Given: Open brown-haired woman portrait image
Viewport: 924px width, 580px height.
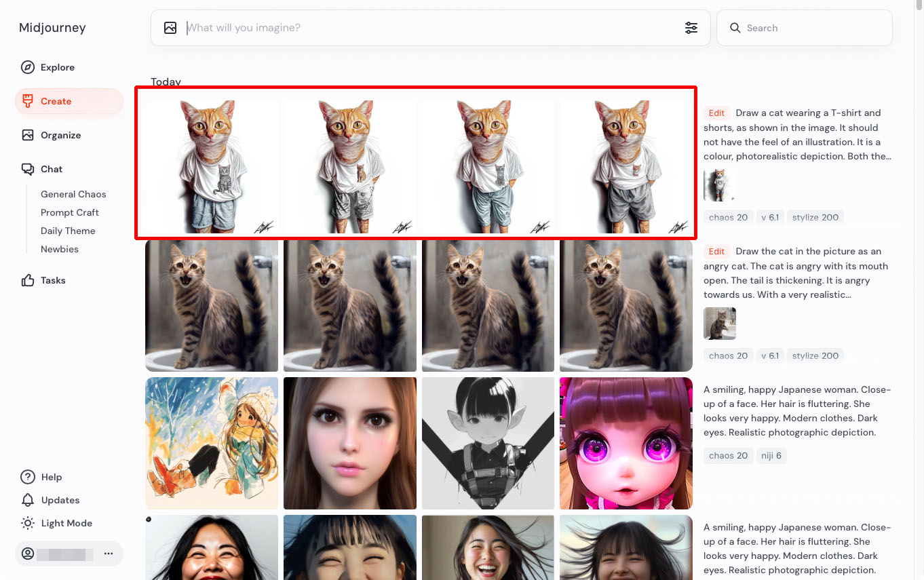Looking at the screenshot, I should [350, 444].
